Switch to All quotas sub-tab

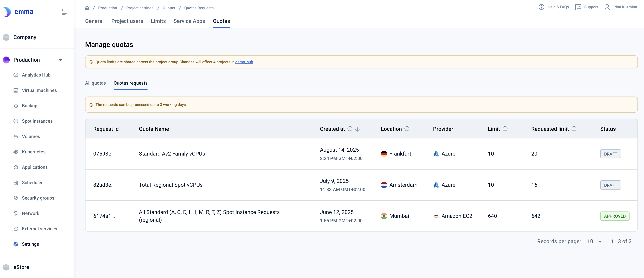click(x=95, y=83)
